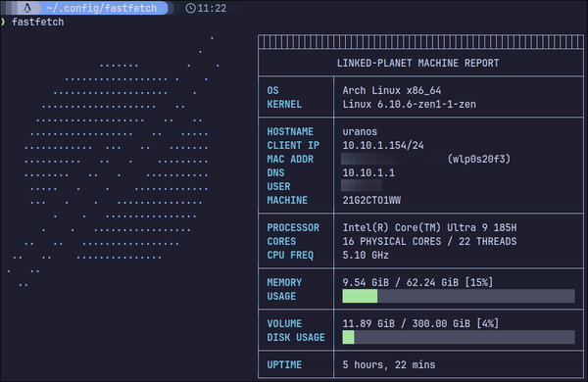Click the memory usage progress bar
The width and height of the screenshot is (588, 382).
459,296
